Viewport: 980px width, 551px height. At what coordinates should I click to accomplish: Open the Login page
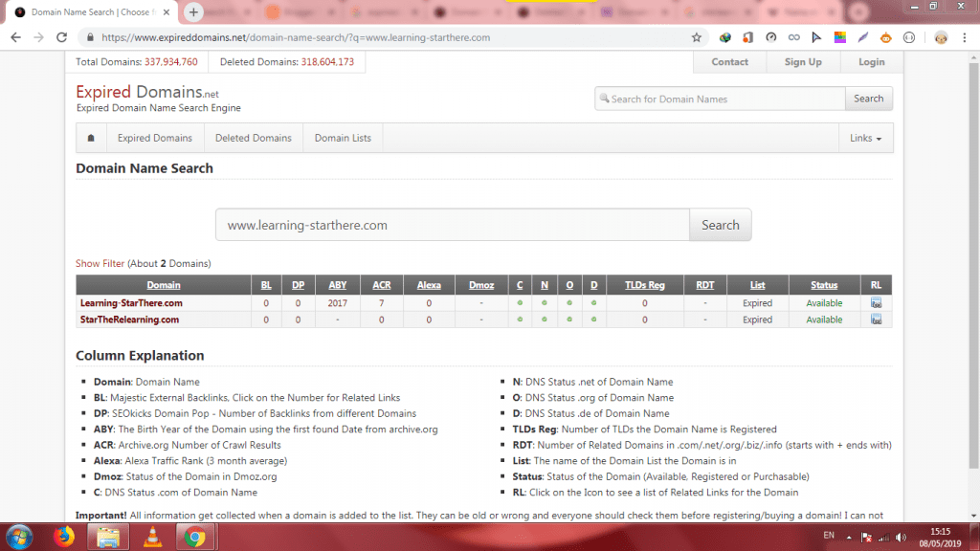pos(871,62)
